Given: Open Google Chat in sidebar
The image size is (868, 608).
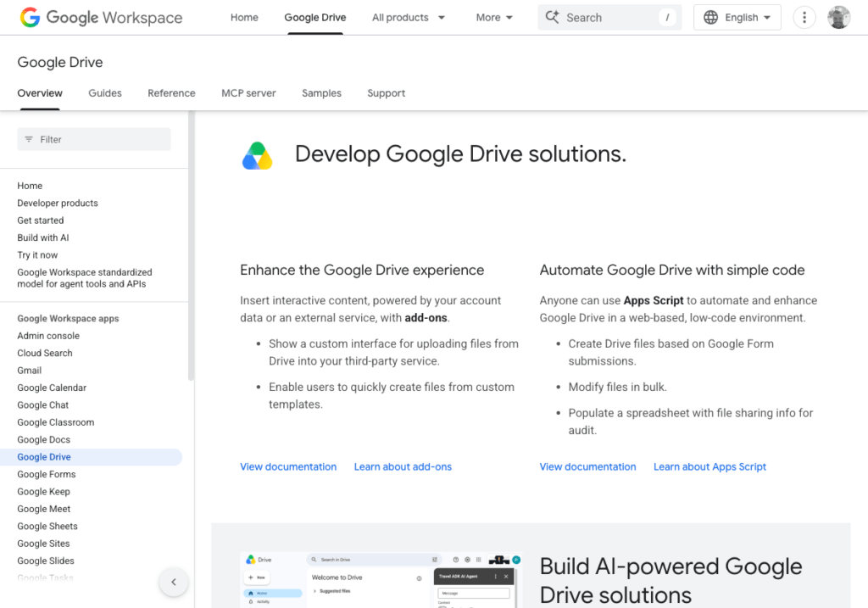Looking at the screenshot, I should [x=43, y=404].
